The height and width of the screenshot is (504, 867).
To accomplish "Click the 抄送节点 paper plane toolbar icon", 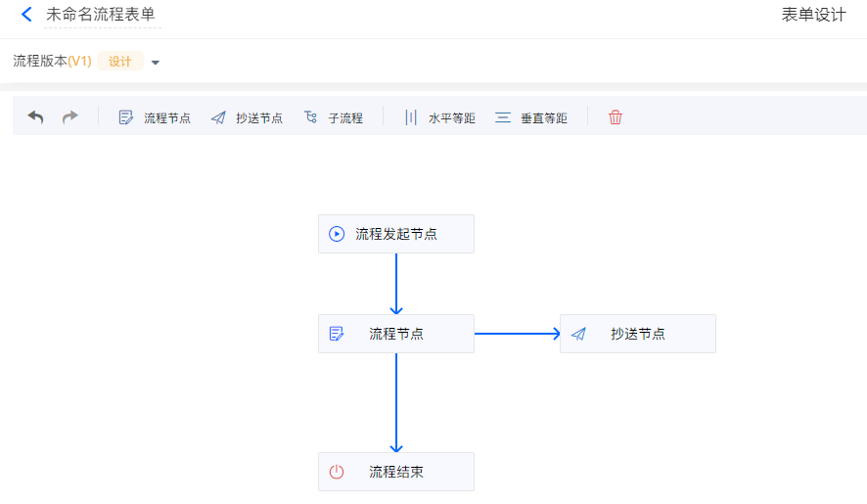I will tap(218, 117).
